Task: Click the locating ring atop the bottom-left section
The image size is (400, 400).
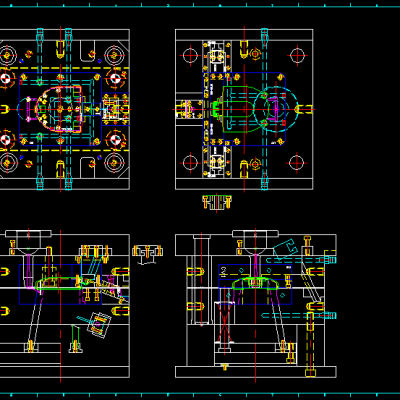Action: click(28, 233)
